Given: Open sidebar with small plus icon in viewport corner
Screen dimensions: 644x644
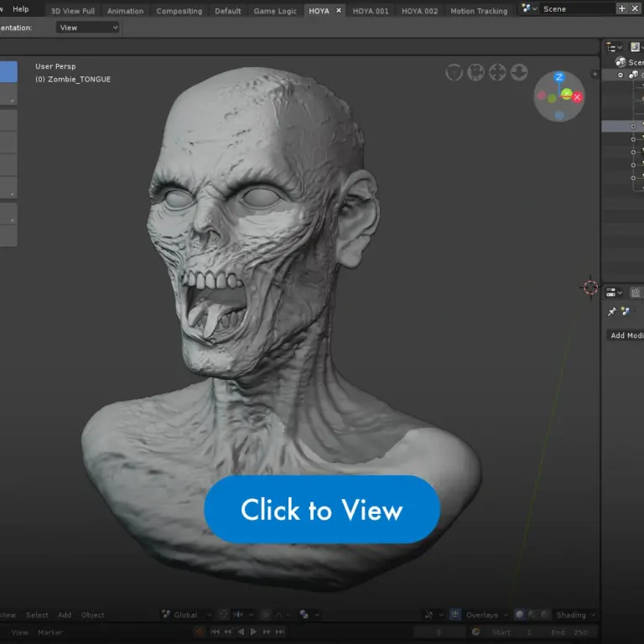Looking at the screenshot, I should (595, 74).
